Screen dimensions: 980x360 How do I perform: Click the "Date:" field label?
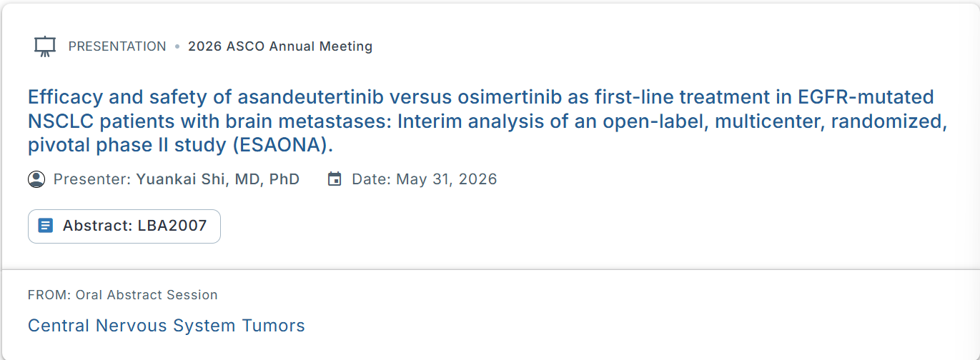click(372, 179)
